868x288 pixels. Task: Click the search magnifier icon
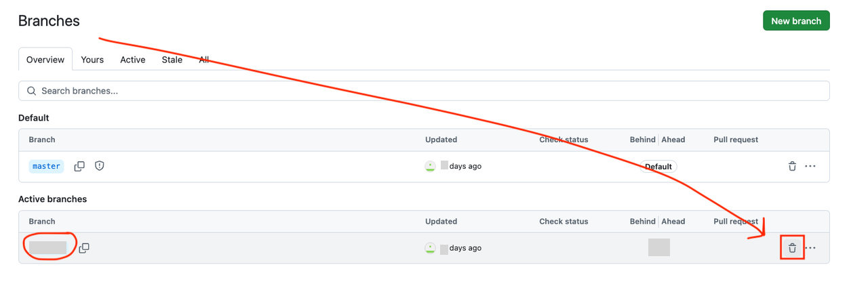31,91
